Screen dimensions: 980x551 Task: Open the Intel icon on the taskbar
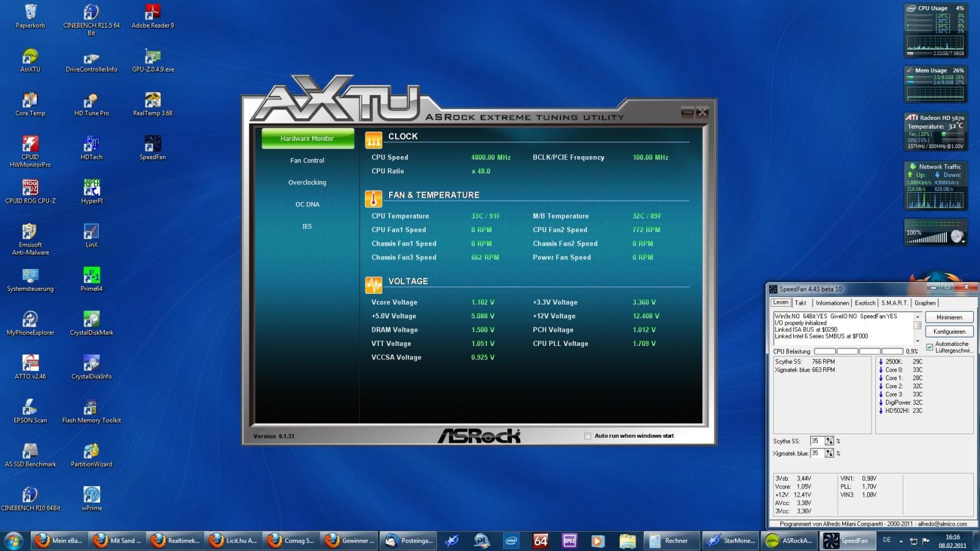click(x=511, y=541)
